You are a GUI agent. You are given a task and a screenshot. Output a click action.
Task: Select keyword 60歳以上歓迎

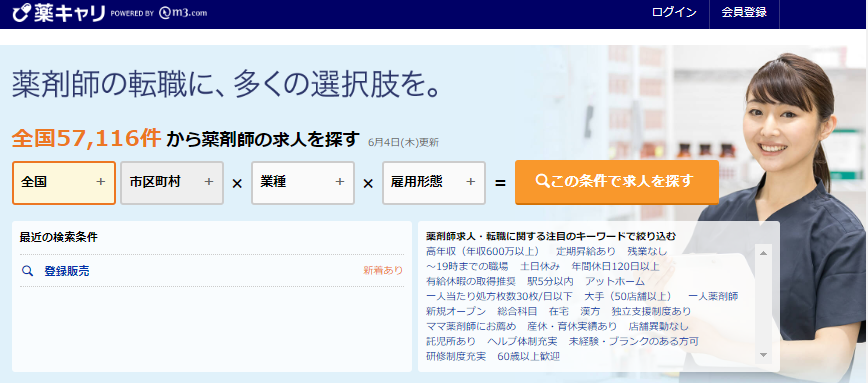[x=529, y=356]
